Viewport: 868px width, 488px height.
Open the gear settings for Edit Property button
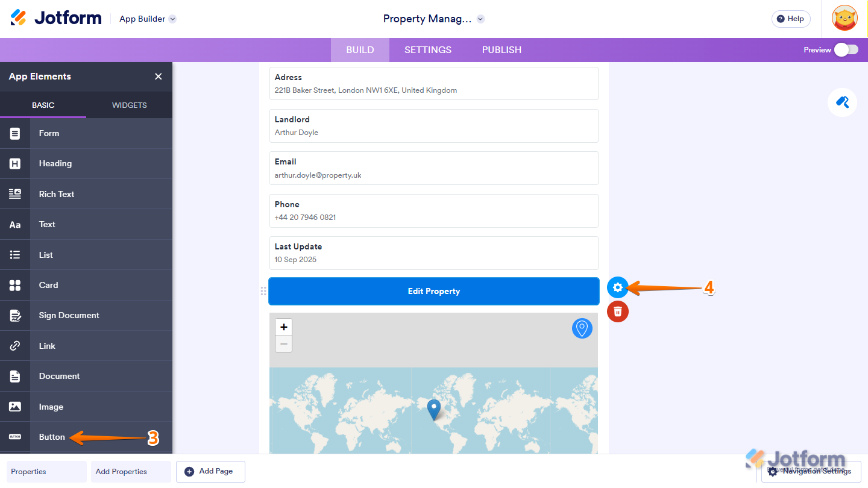click(x=617, y=287)
